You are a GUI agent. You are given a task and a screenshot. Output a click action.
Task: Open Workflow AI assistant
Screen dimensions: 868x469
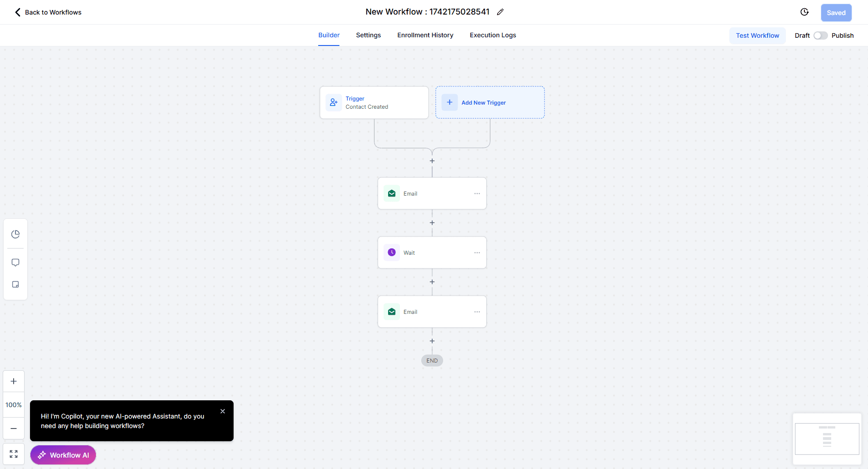point(63,455)
